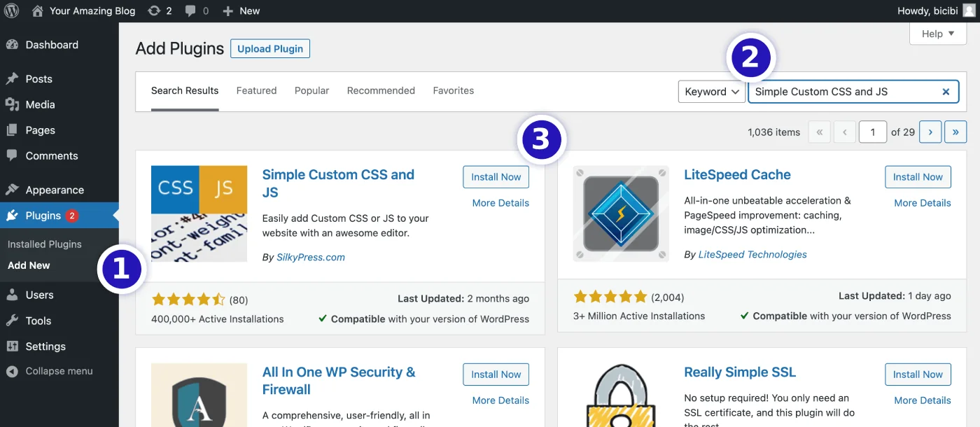View More Details for All In One WP Security
This screenshot has width=980, height=427.
click(x=500, y=400)
